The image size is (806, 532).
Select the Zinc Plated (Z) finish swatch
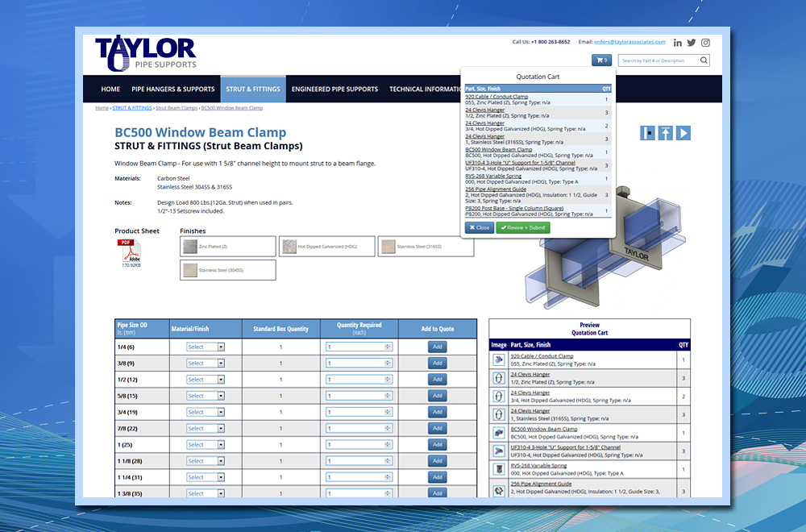[228, 246]
